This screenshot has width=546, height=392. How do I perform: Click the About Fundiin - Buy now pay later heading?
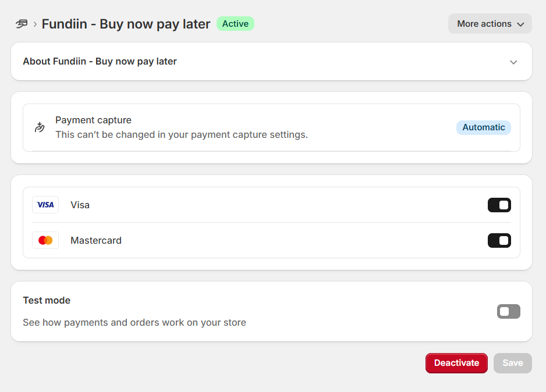click(x=100, y=61)
